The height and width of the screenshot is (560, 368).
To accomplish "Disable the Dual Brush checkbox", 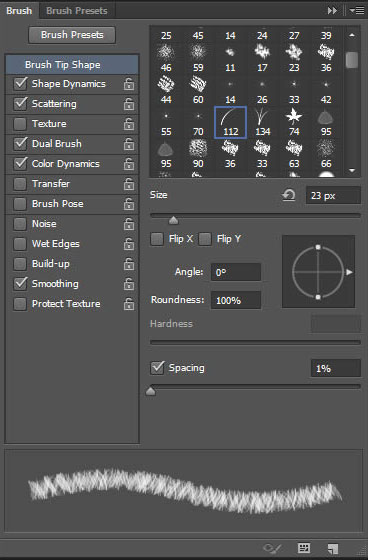I will (x=20, y=144).
